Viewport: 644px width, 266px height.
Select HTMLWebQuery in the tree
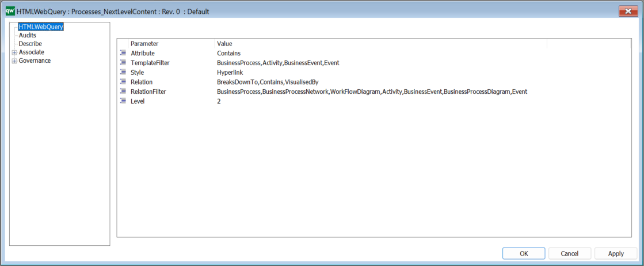pos(40,26)
